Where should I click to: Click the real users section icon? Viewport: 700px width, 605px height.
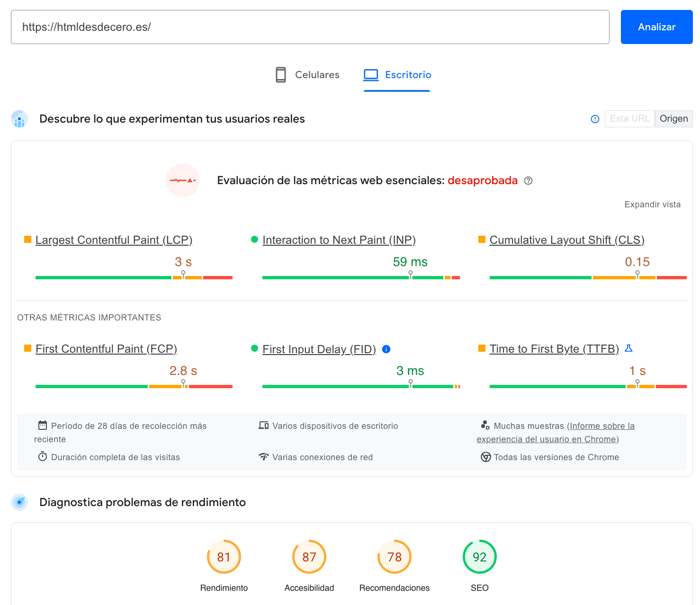tap(19, 119)
